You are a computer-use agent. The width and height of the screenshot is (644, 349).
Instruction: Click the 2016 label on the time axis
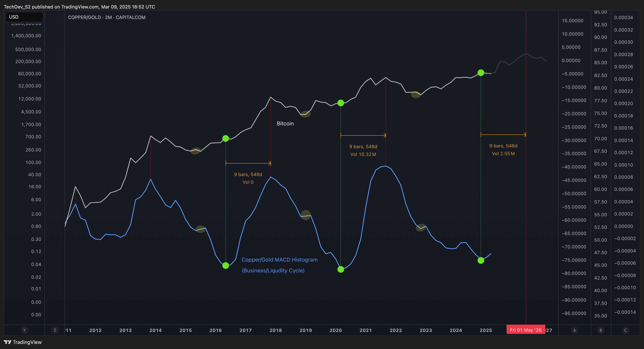[x=216, y=330]
